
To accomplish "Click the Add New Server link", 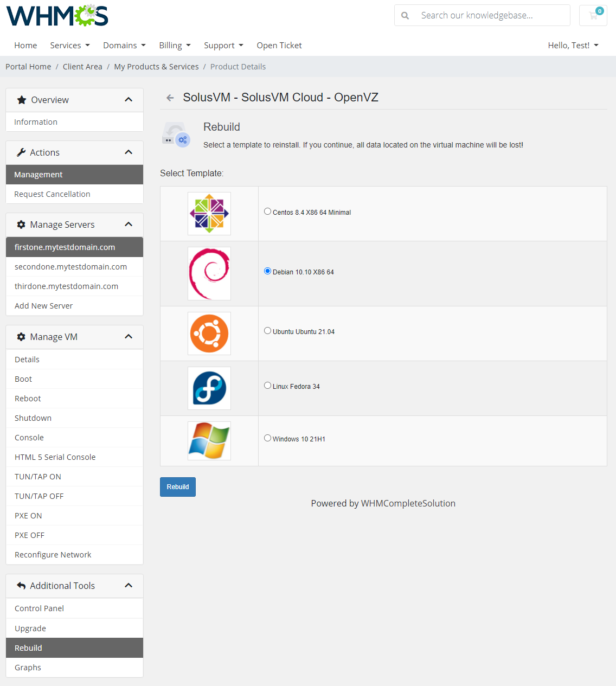I will click(x=43, y=305).
